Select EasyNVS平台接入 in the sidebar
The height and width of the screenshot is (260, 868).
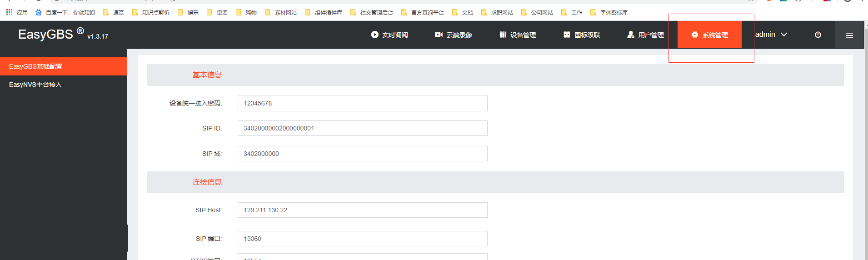click(63, 85)
